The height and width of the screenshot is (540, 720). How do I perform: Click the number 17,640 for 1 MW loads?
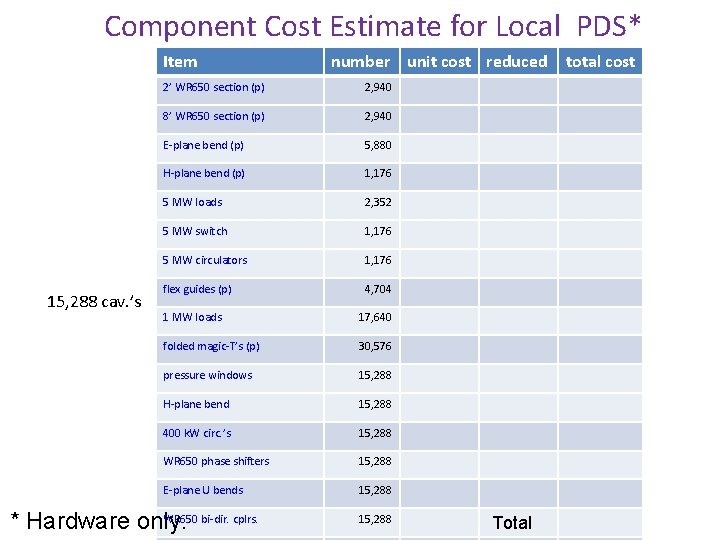[375, 317]
